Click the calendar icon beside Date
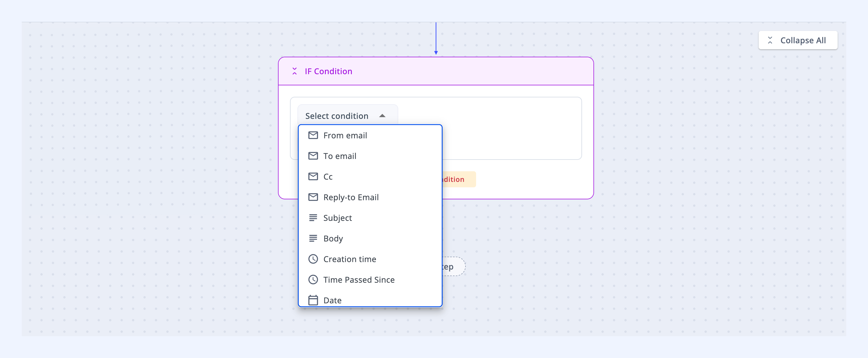The height and width of the screenshot is (358, 868). 313,300
